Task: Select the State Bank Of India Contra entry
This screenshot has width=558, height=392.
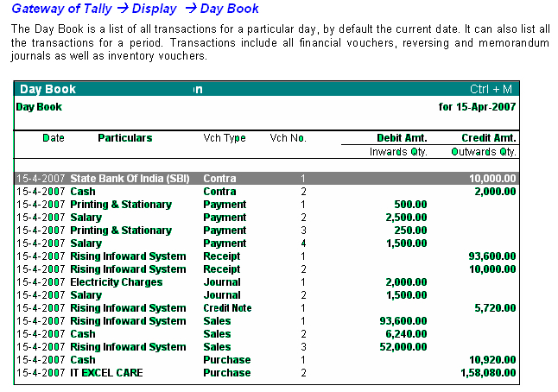Action: coord(130,178)
